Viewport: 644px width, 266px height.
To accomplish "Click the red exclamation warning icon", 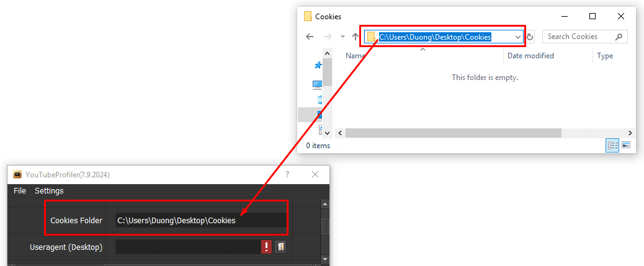I will pos(267,247).
